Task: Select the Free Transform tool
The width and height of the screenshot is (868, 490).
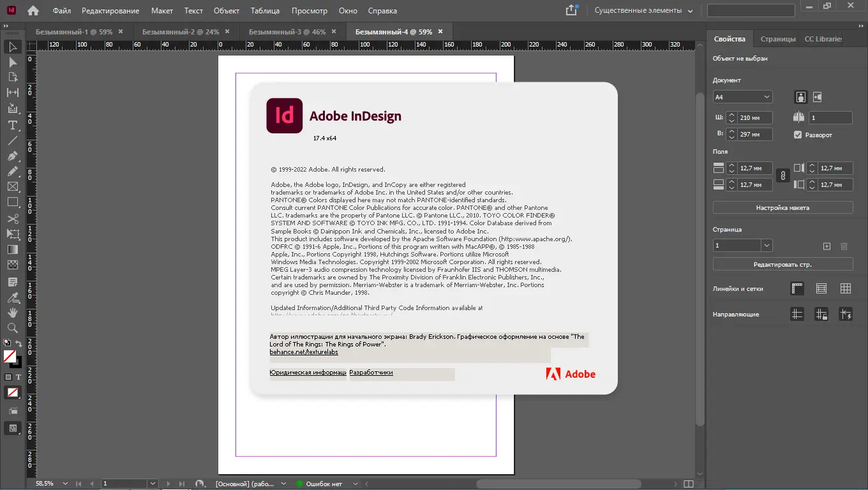Action: coord(12,234)
